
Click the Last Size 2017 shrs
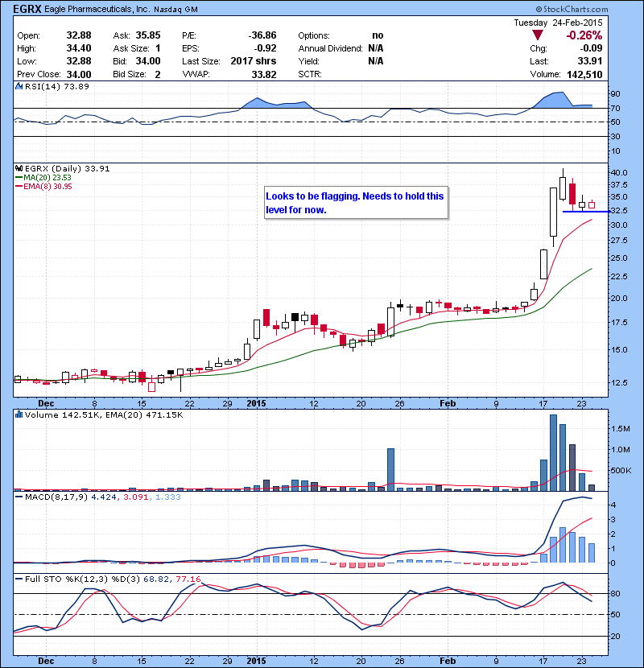click(x=254, y=61)
